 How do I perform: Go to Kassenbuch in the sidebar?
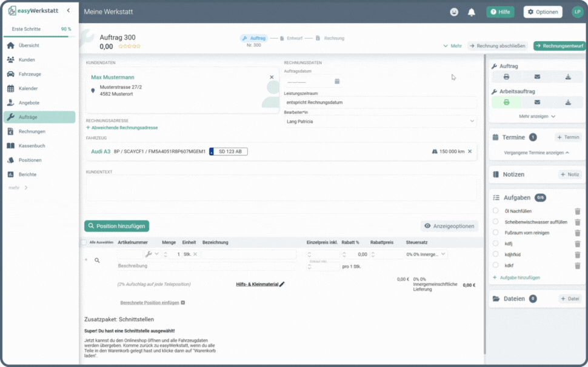coord(32,146)
